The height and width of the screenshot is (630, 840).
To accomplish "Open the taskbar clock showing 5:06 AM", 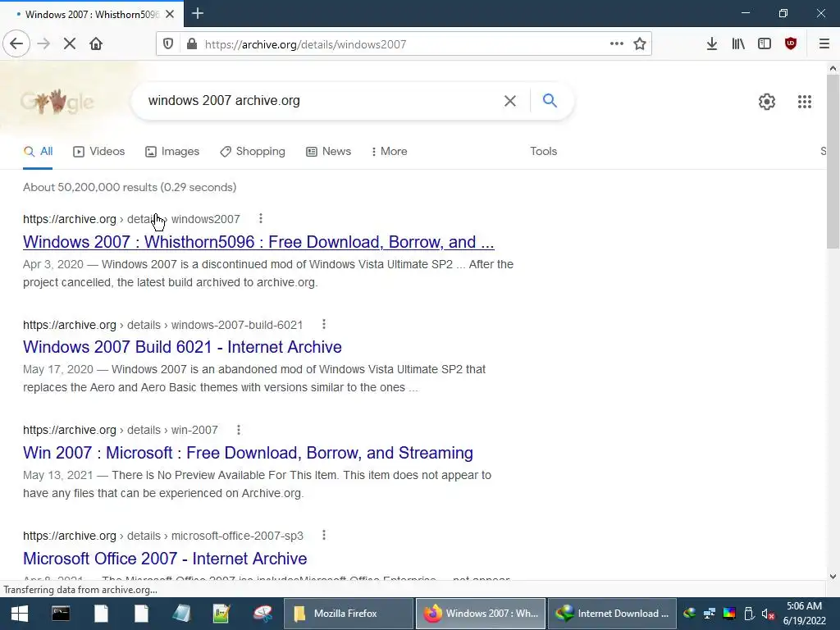I will (804, 614).
